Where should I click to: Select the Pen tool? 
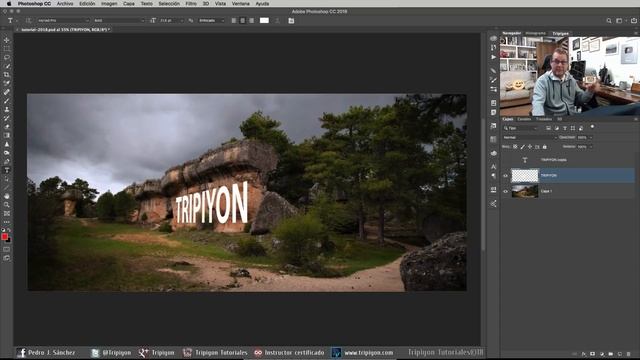click(7, 162)
